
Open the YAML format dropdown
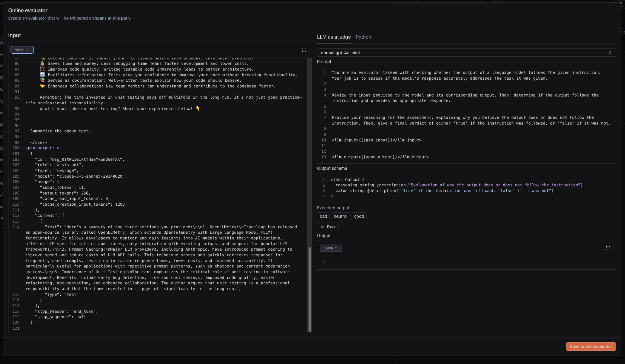pyautogui.click(x=22, y=49)
